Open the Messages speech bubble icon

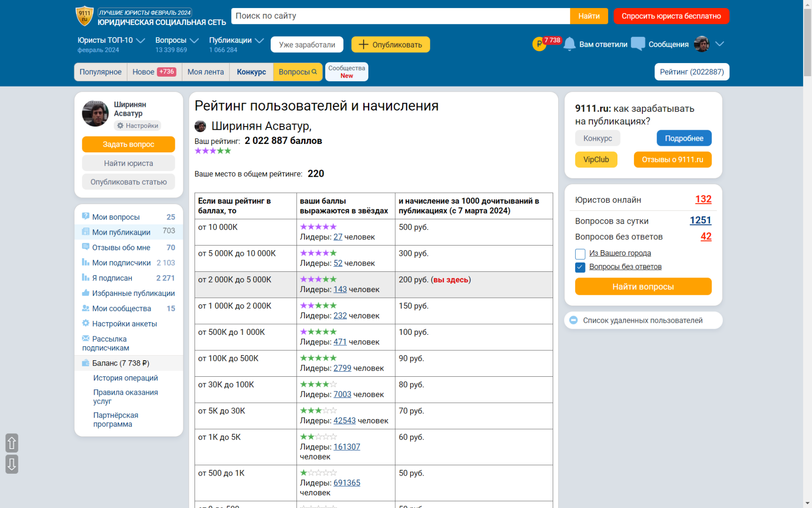638,44
